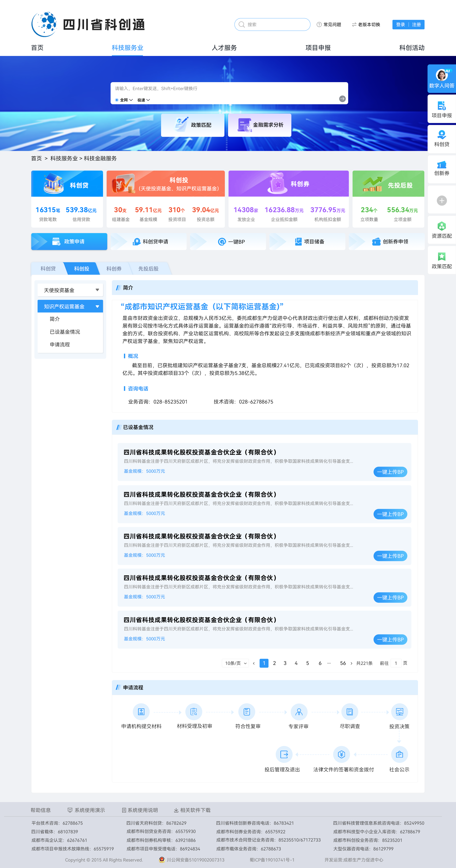Switch to the 科创券 tab
Viewport: 456px width, 868px height.
(x=114, y=269)
